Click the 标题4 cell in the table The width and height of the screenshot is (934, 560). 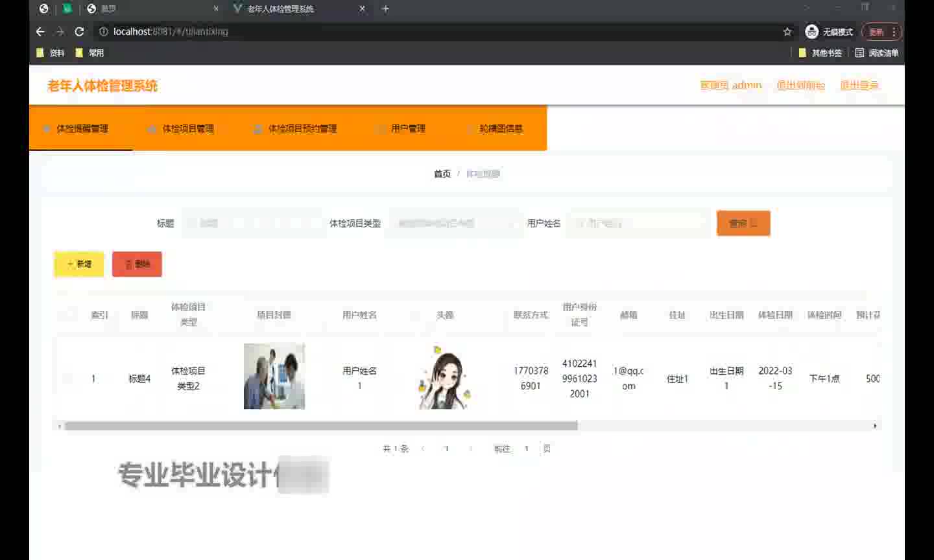click(139, 379)
